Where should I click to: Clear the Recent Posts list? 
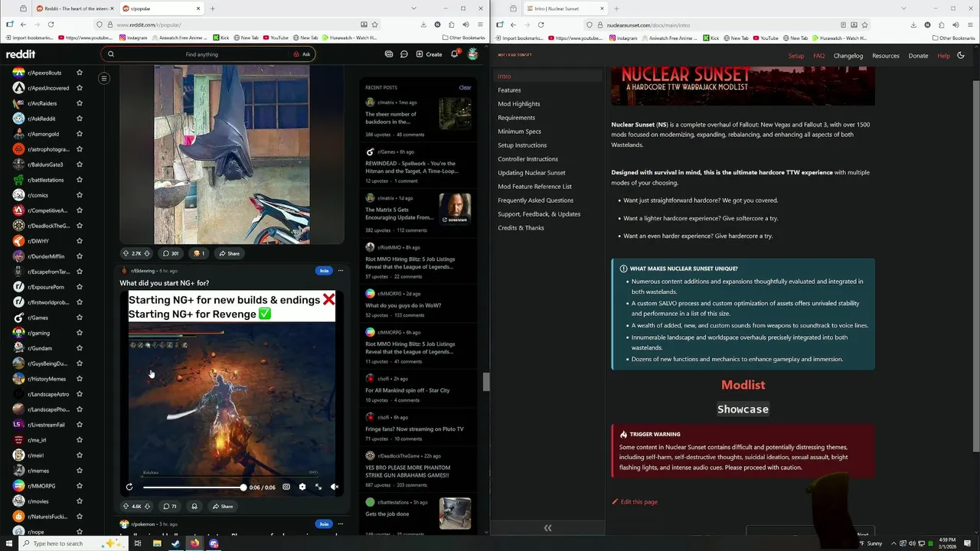coord(465,87)
